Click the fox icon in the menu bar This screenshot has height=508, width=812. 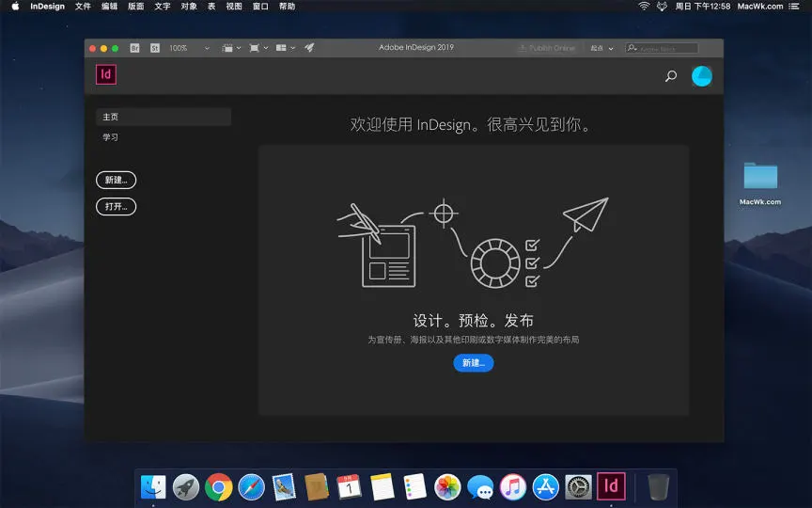[x=662, y=7]
